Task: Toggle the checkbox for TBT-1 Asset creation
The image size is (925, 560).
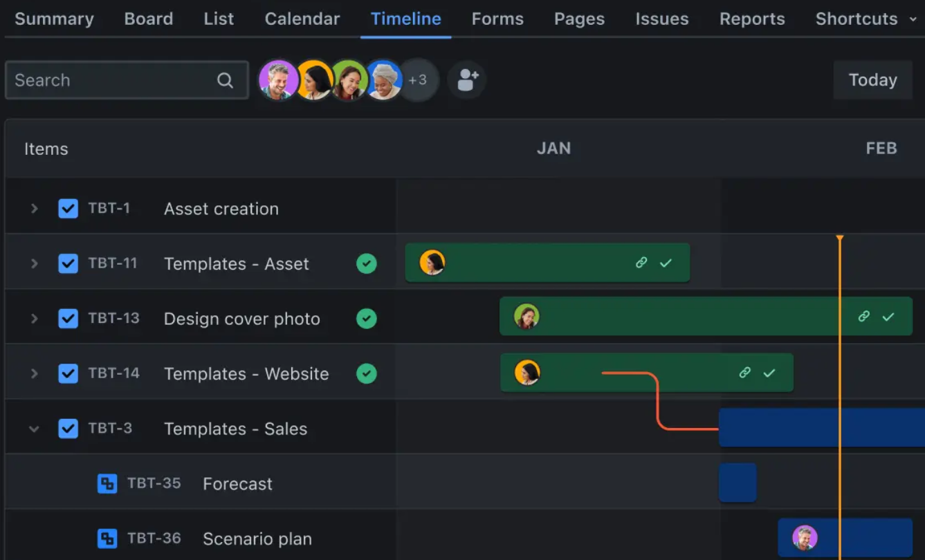Action: click(x=68, y=208)
